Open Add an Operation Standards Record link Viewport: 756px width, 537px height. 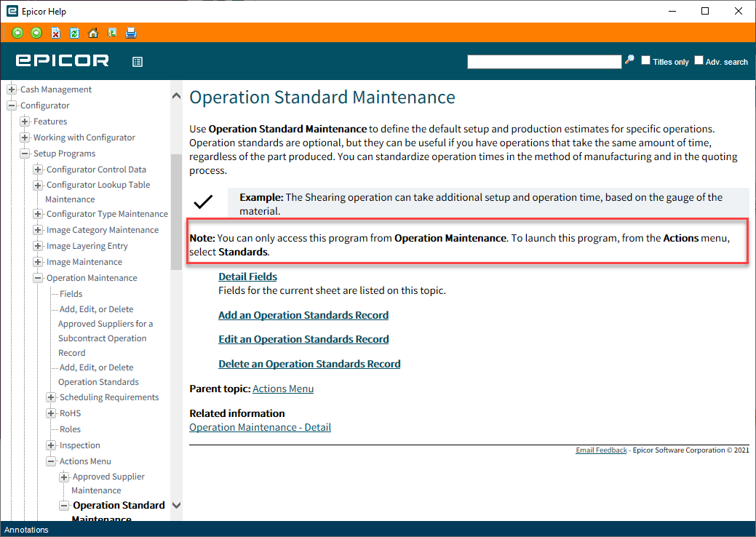click(303, 315)
